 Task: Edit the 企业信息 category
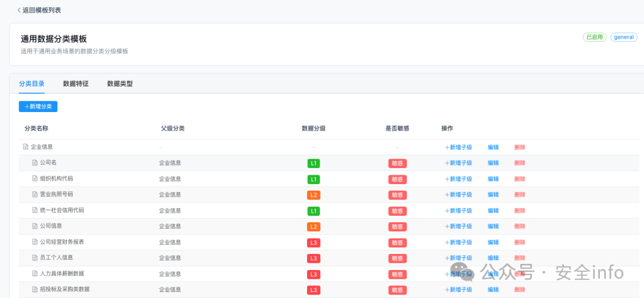493,147
